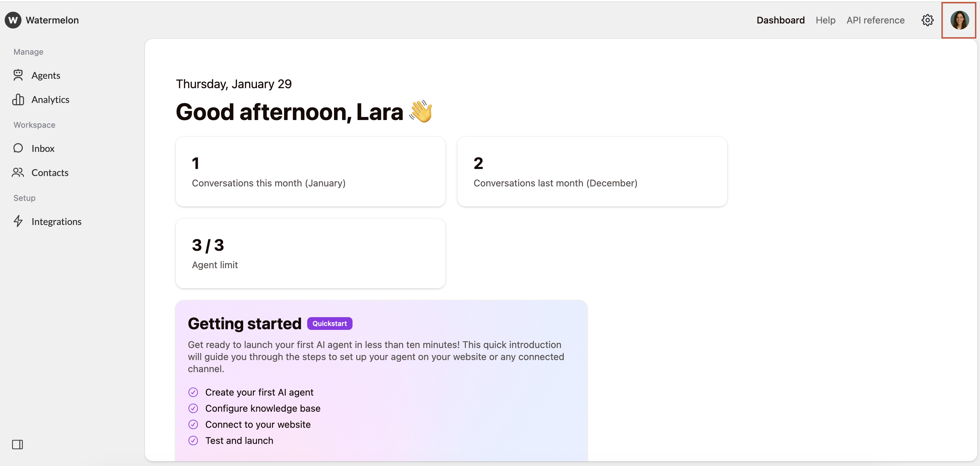Toggle the 'Test and launch' checkmark
Screen dimensions: 980x466
pos(193,441)
